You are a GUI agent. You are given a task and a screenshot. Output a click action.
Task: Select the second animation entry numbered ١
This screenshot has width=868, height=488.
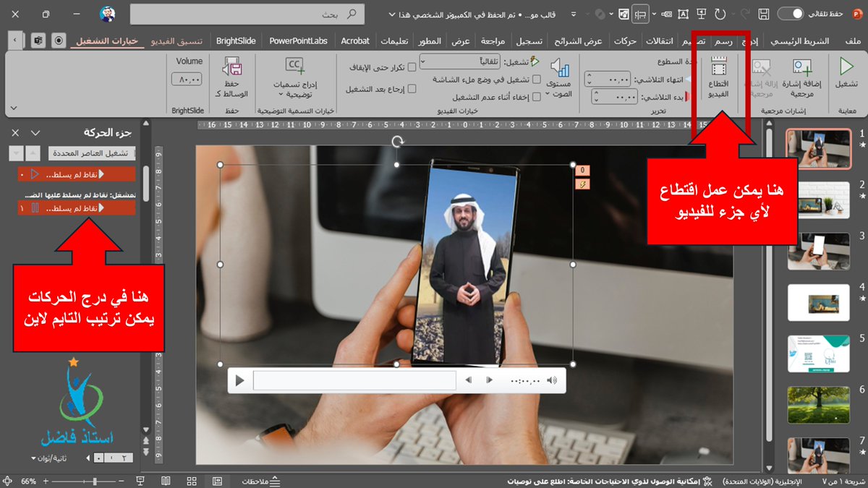[77, 208]
